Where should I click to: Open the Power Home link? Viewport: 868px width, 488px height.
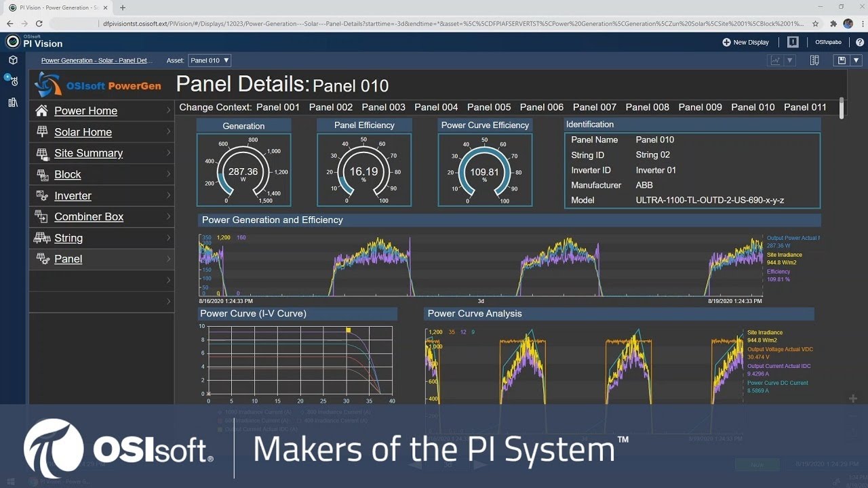[85, 110]
